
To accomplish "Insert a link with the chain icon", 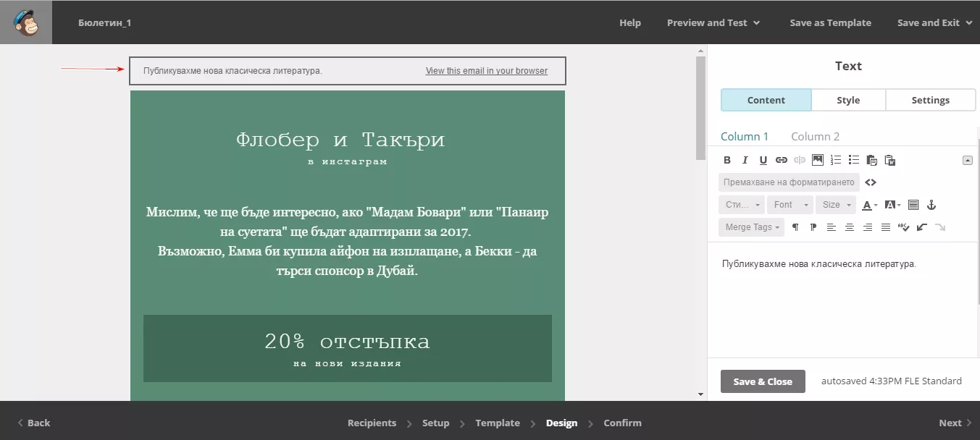I will point(781,160).
